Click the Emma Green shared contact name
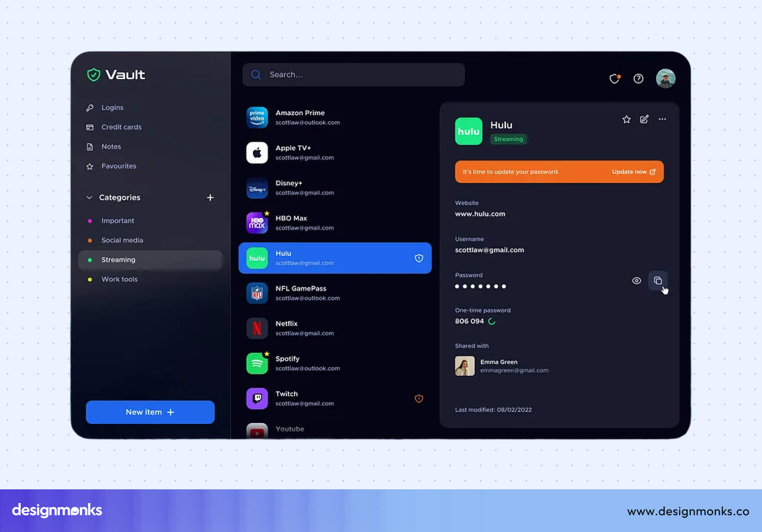Viewport: 762px width, 532px height. point(499,362)
